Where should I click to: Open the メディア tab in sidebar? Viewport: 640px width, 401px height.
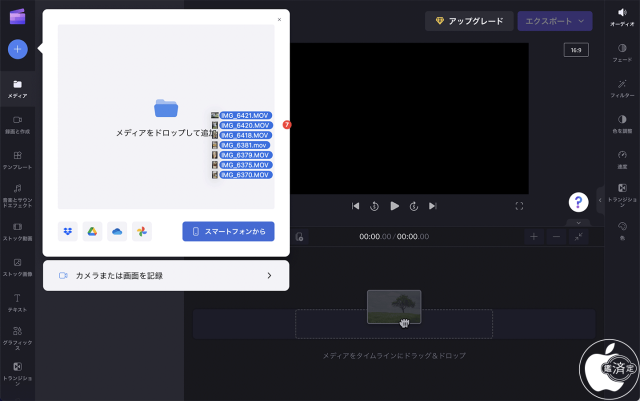click(x=18, y=89)
